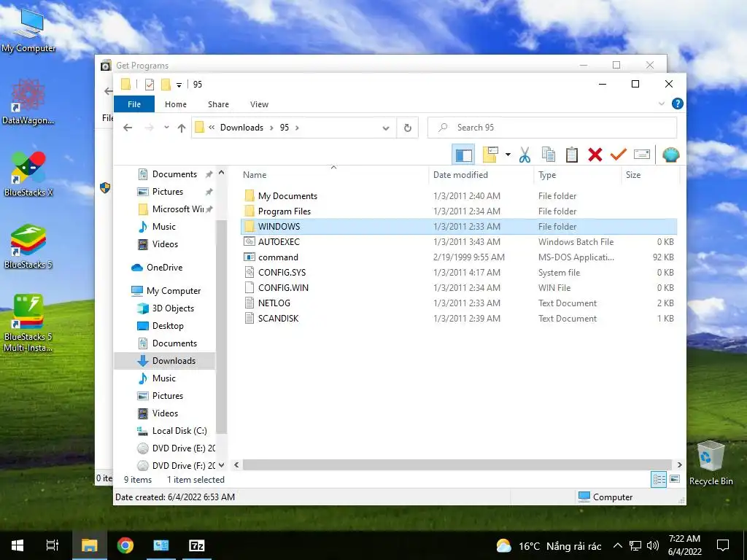Show hidden tray icons chevron
The image size is (747, 560).
coord(618,545)
